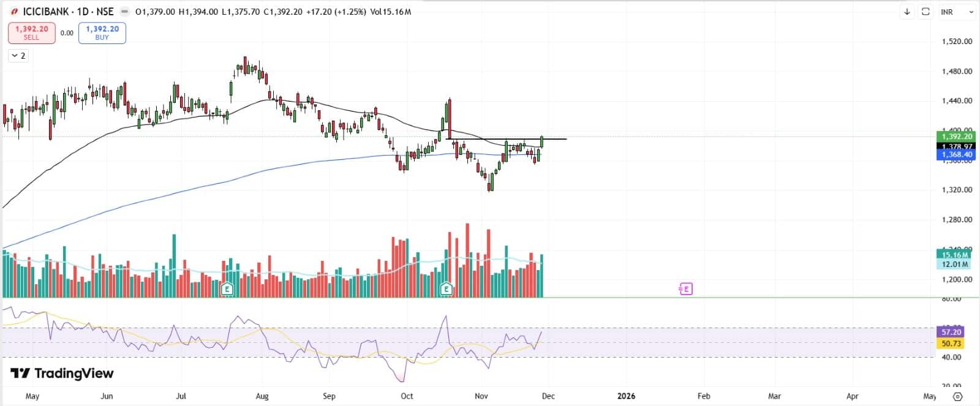Screen dimensions: 980x406
Task: Open the INR currency dropdown
Action: 957,12
